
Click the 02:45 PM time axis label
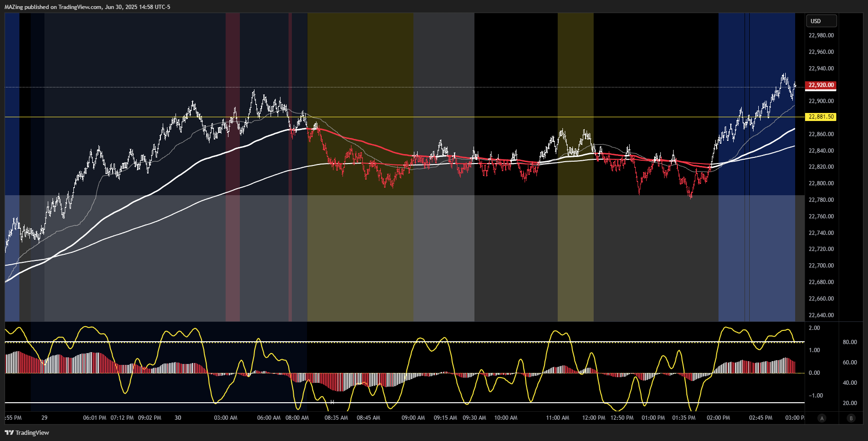(x=761, y=418)
